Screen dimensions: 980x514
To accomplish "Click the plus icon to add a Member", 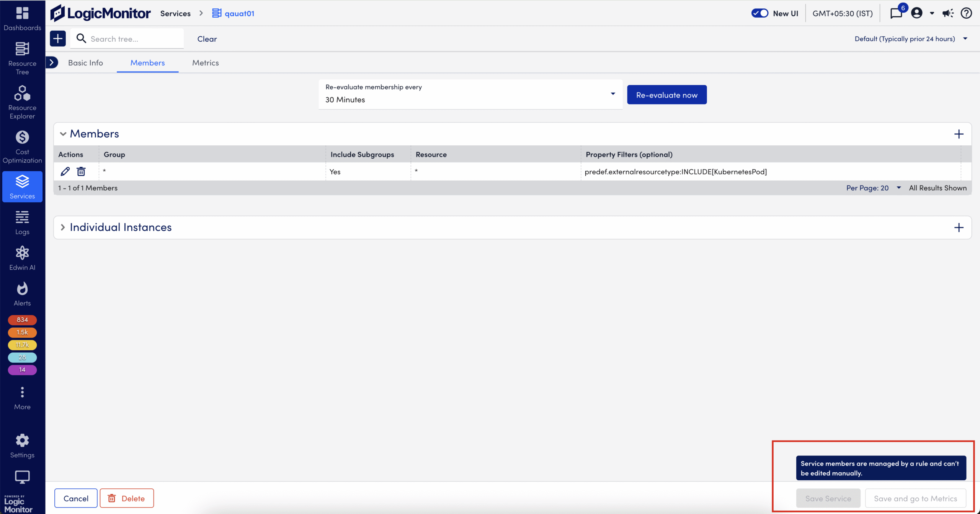I will click(959, 134).
